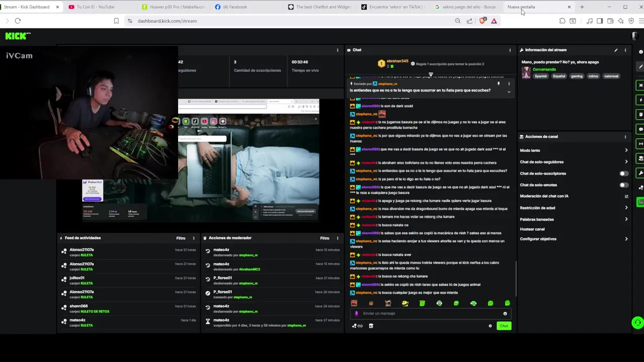Screen dimensions: 644x362
Task: Open a new tab with the plus button
Action: coord(582,7)
